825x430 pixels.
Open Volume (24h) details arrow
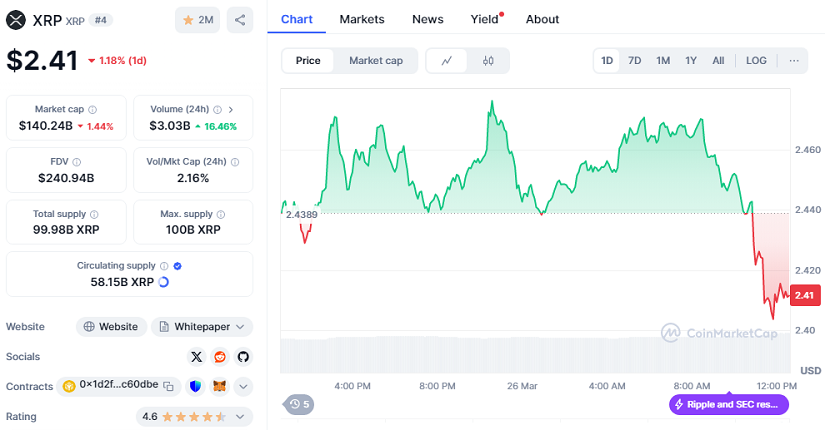[x=230, y=109]
